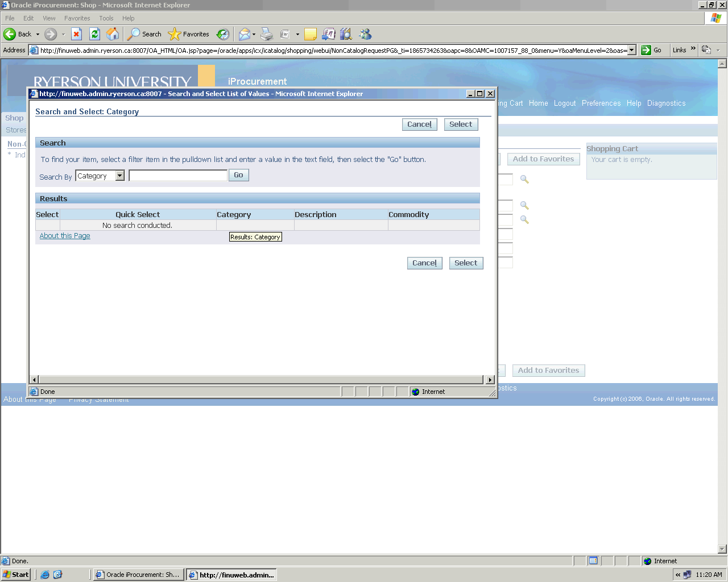Open the About this Page link
728x582 pixels.
coord(65,236)
